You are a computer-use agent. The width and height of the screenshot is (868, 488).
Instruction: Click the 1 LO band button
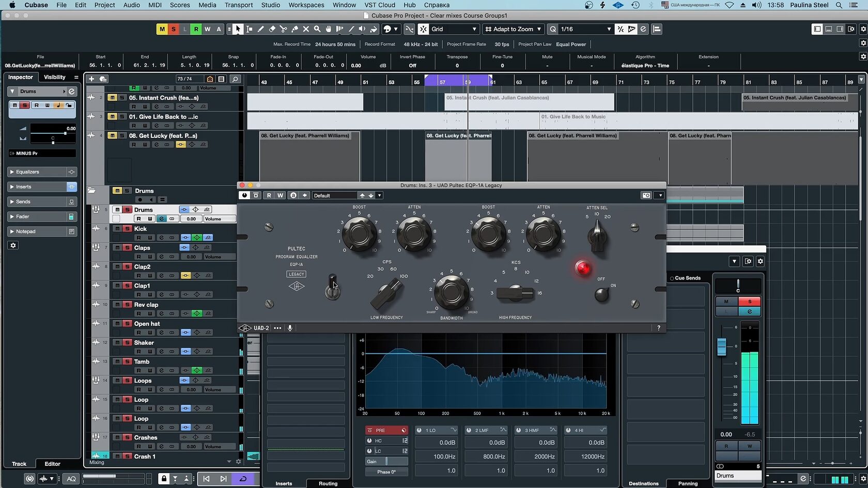(437, 430)
